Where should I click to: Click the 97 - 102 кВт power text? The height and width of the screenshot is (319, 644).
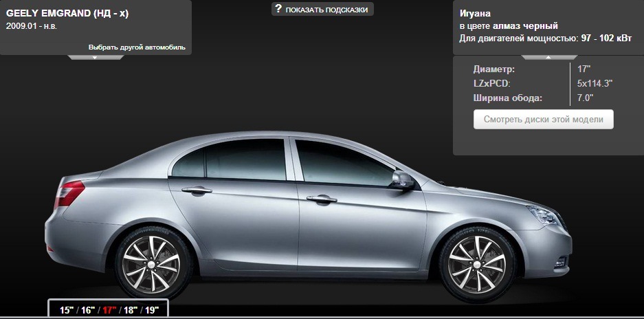pos(607,38)
